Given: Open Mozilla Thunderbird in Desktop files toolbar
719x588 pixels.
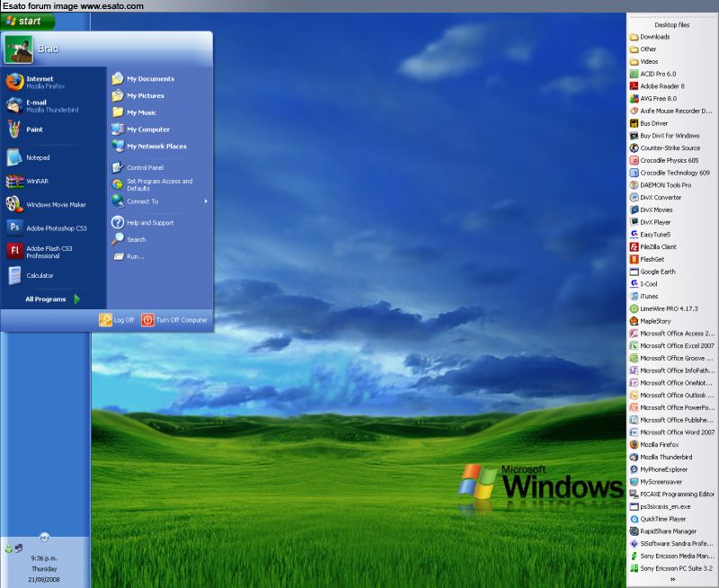Looking at the screenshot, I should 661,458.
